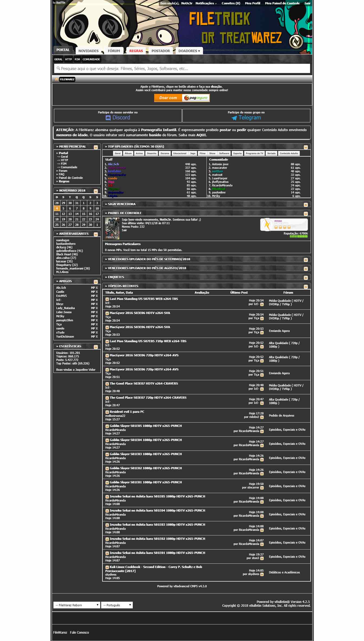Show Seriado category in Top Uploaders
Screen dimensions: 364x641
point(271,153)
